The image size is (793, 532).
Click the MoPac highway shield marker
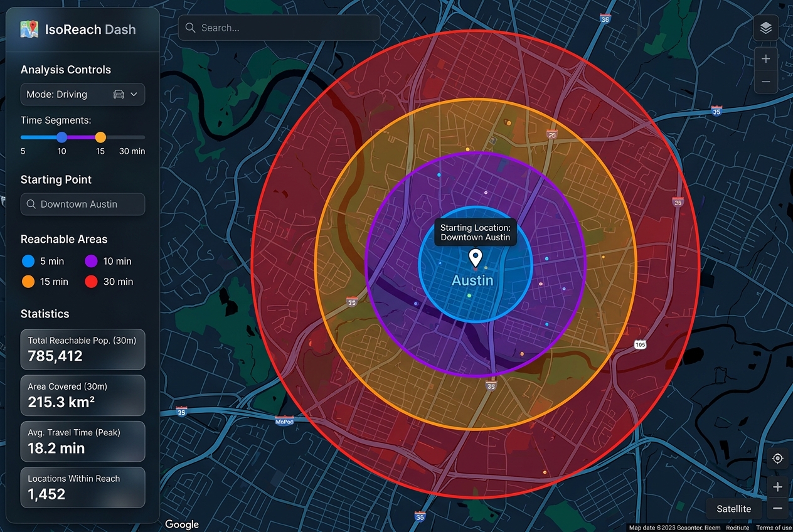click(284, 421)
